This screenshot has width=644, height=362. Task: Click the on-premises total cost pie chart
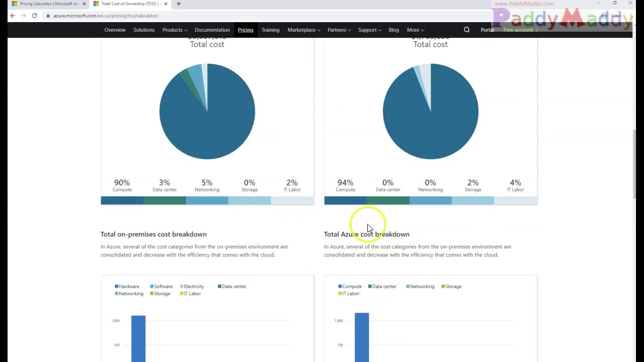tap(207, 111)
